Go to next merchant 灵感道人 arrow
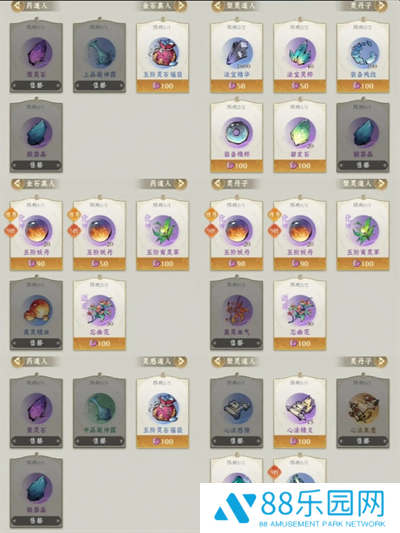The width and height of the screenshot is (400, 533). coord(181,361)
